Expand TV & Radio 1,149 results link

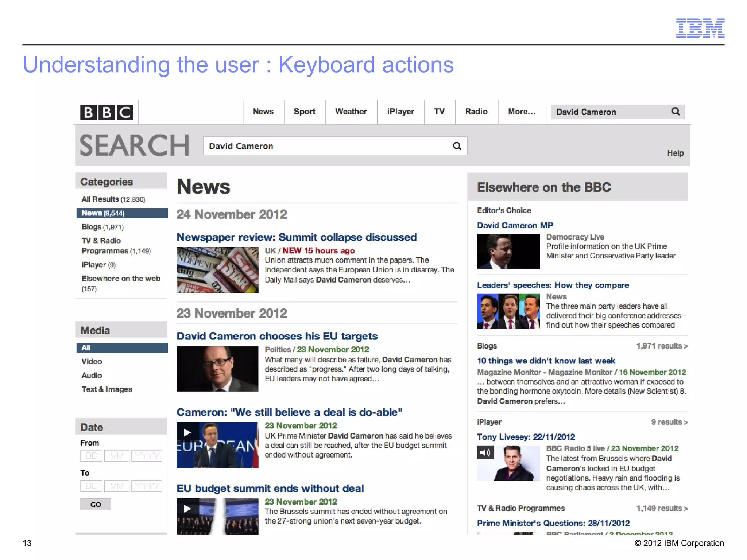click(662, 508)
